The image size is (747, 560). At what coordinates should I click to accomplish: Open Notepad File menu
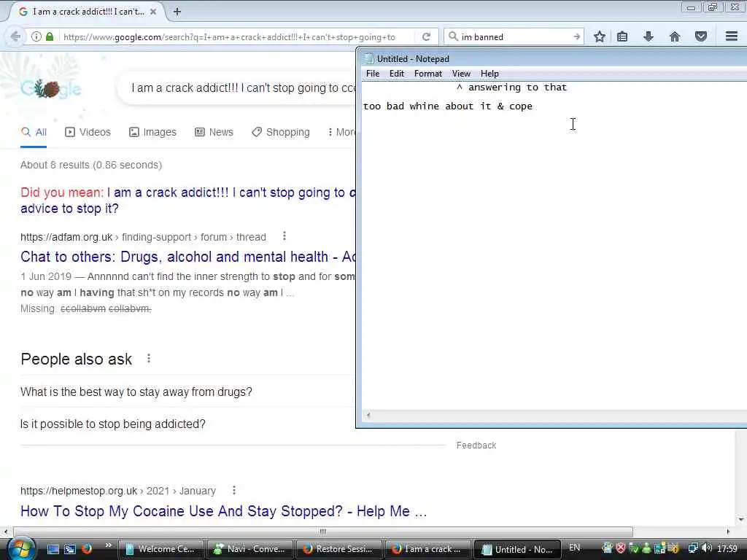click(x=373, y=74)
